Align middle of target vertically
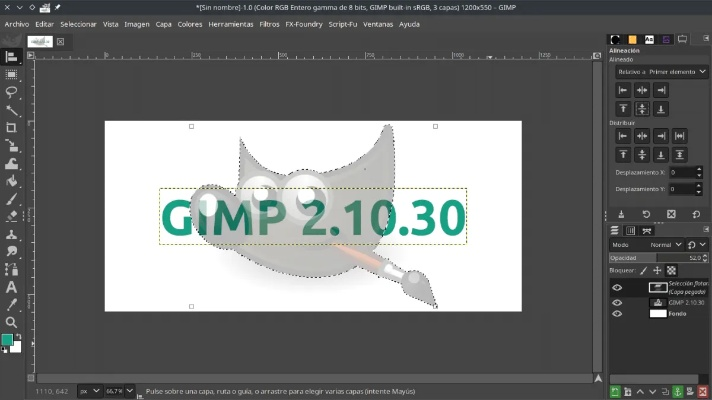This screenshot has height=400, width=712. point(642,109)
